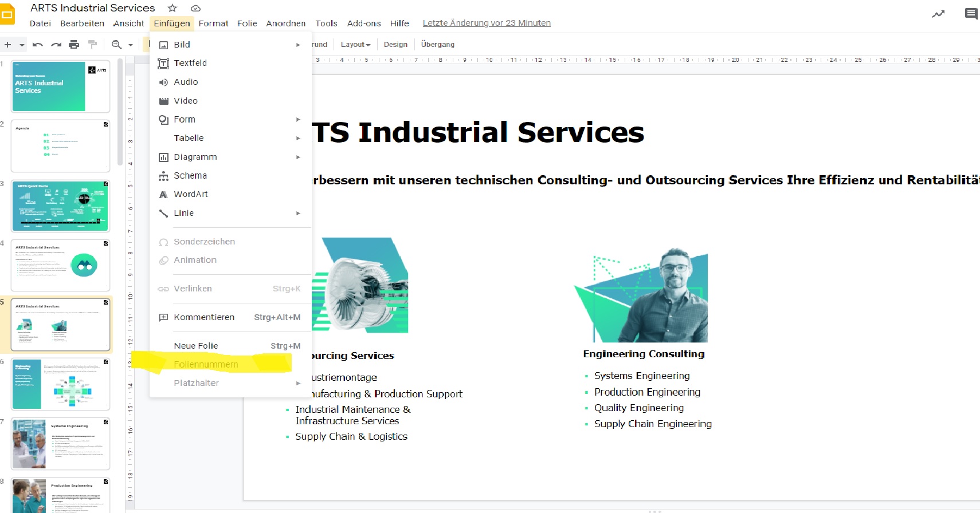Click the filmstrip vertical scrollbar
The height and width of the screenshot is (513, 980).
pyautogui.click(x=120, y=112)
